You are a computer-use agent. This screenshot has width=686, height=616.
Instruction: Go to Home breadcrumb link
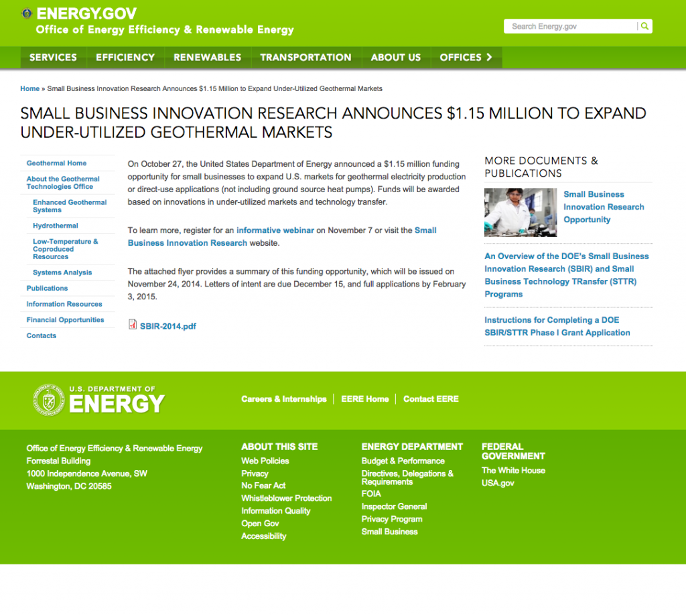point(29,89)
